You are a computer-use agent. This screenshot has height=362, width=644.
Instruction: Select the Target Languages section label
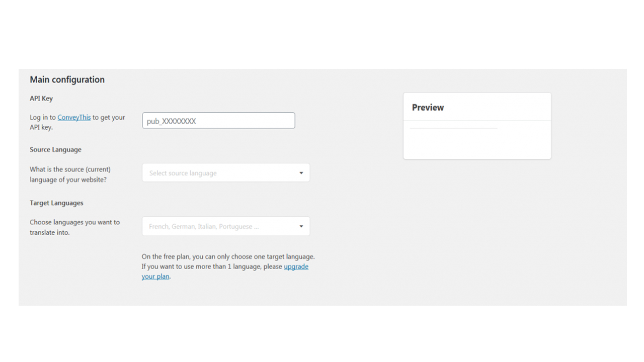tap(56, 203)
